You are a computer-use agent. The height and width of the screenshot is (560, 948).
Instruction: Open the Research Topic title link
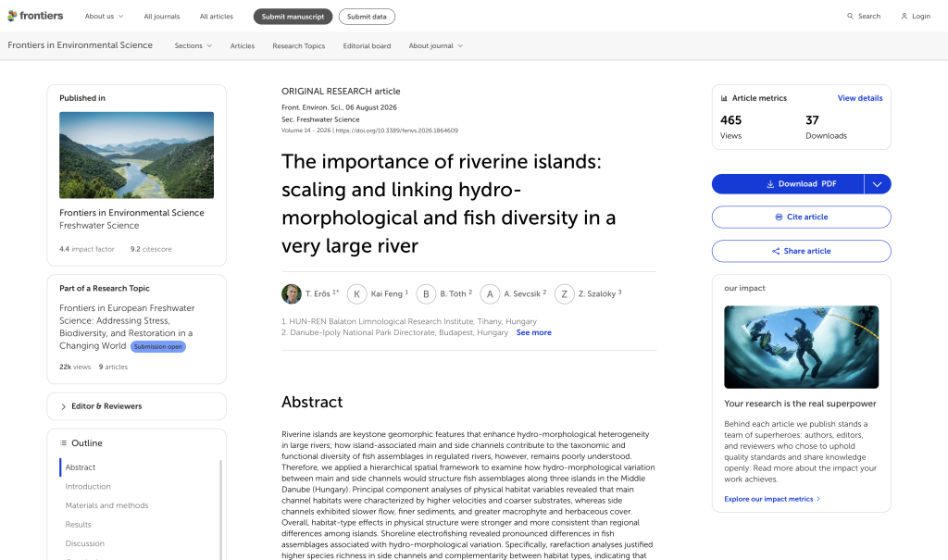point(126,327)
